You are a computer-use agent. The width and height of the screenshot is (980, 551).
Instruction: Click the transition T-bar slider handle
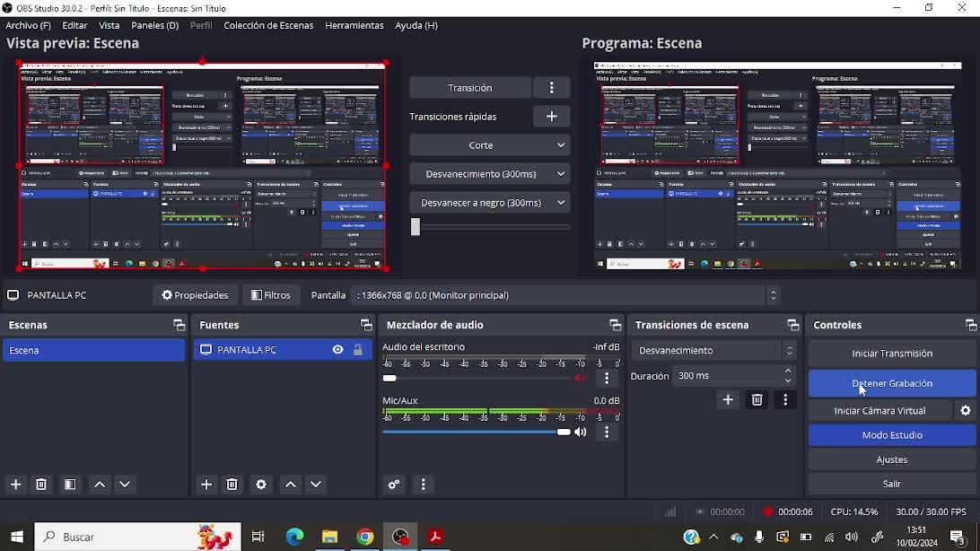[415, 227]
